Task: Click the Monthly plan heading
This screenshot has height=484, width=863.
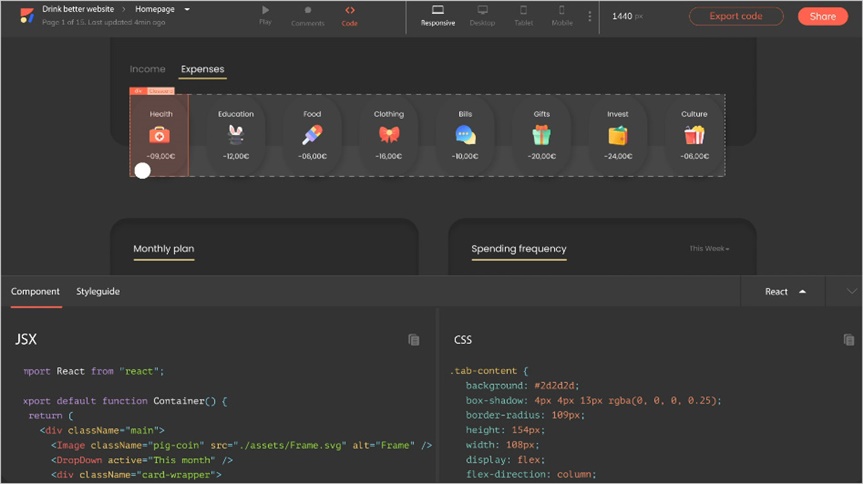Action: (163, 248)
